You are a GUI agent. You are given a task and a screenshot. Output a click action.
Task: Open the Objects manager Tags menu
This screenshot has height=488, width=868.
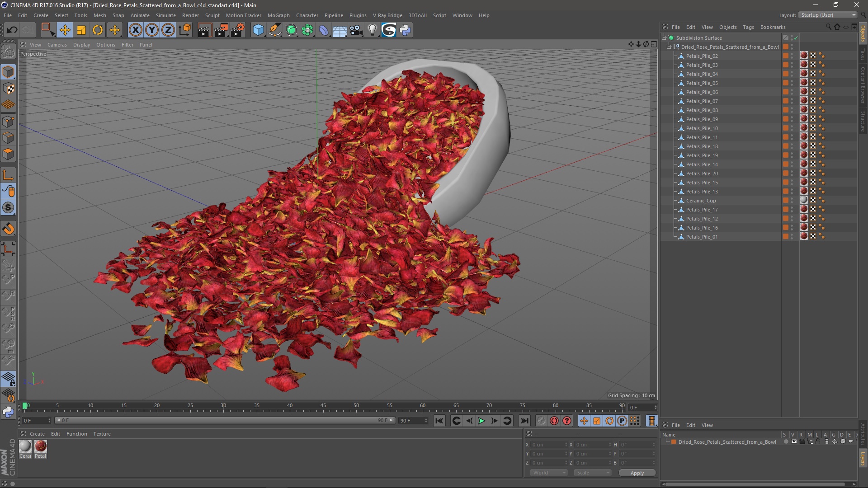748,27
